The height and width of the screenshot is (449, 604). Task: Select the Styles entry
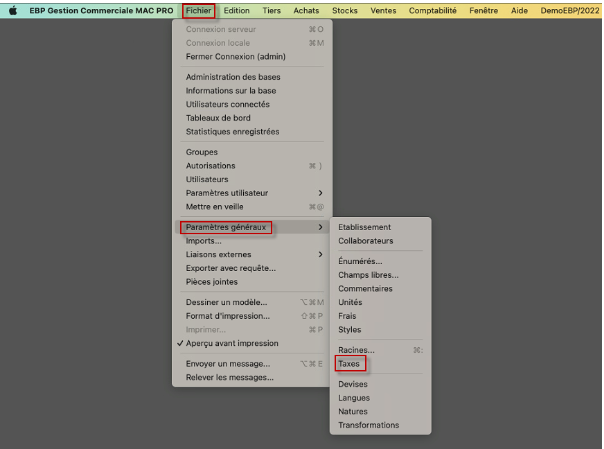(380, 330)
